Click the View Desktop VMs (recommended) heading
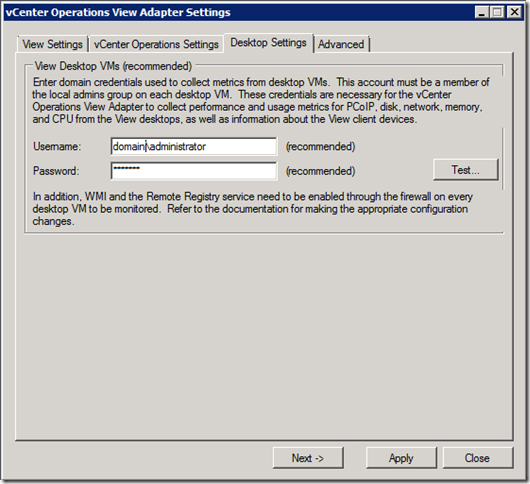This screenshot has width=530, height=484. click(x=113, y=66)
